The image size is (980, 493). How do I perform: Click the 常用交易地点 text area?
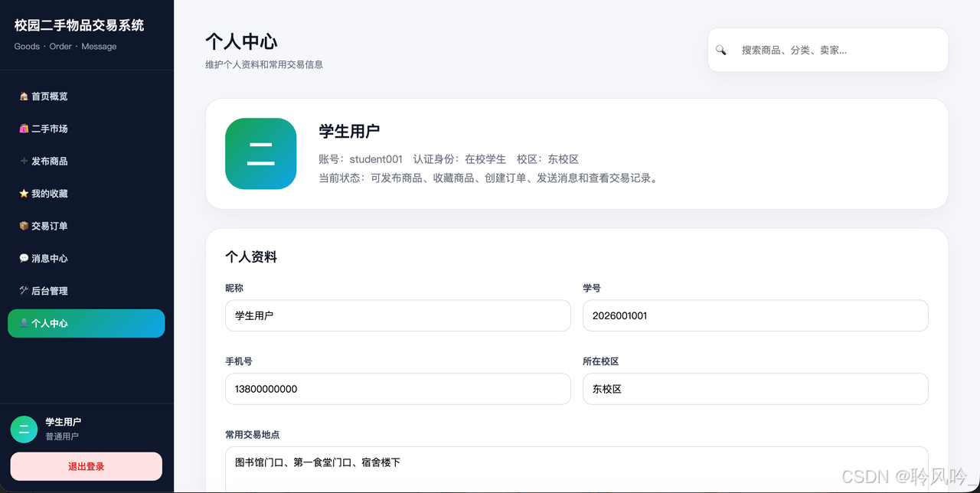coord(577,469)
